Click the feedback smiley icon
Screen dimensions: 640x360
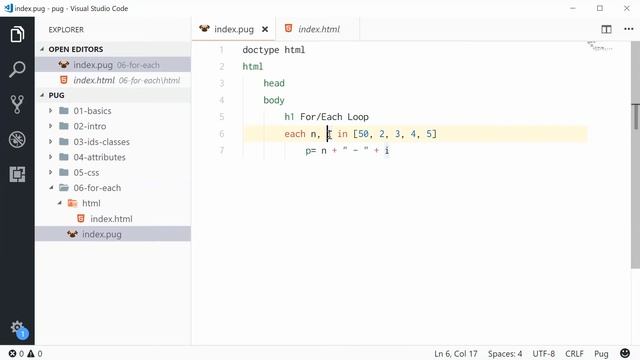[x=625, y=353]
